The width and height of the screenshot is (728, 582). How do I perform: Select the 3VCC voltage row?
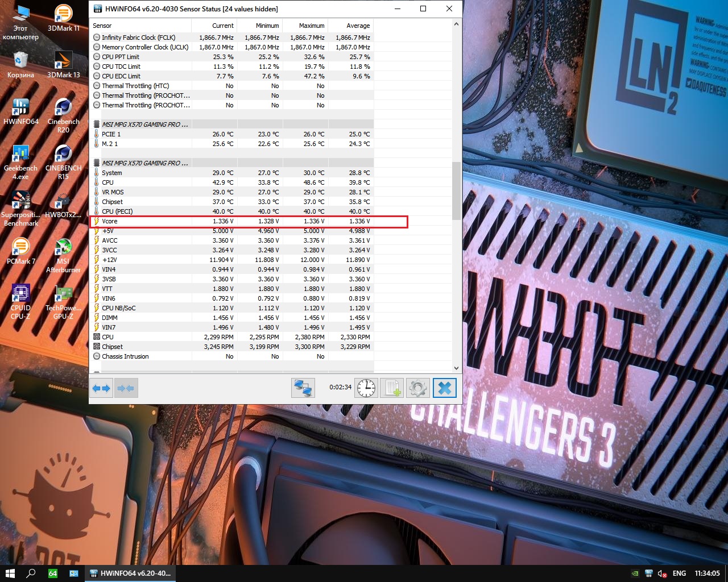pyautogui.click(x=231, y=250)
